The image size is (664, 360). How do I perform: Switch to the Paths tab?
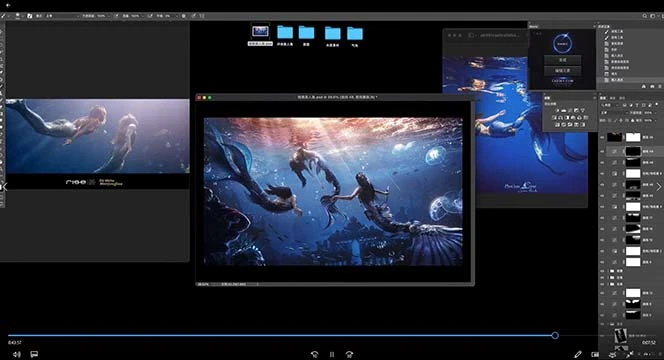point(622,98)
